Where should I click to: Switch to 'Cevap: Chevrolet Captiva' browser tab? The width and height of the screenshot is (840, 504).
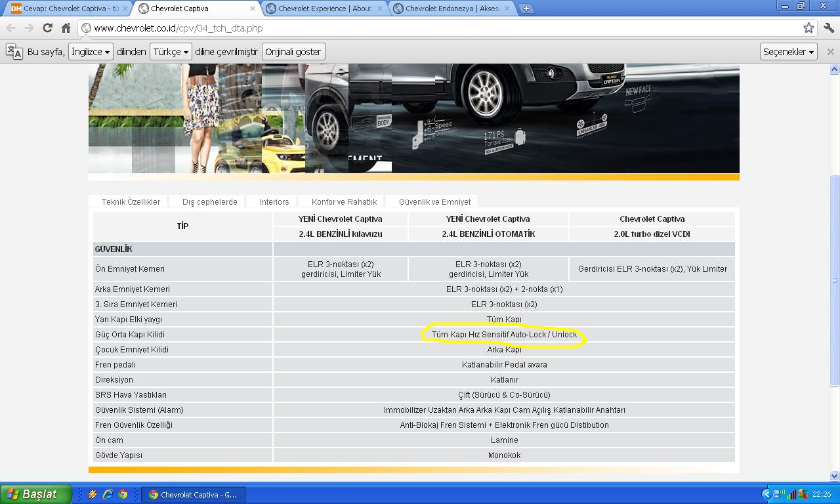(69, 9)
